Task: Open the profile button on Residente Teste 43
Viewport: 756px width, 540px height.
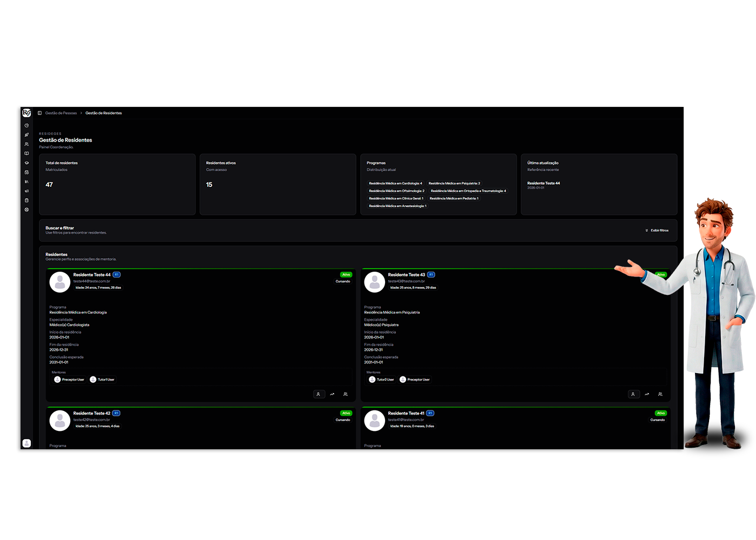Action: coord(633,394)
